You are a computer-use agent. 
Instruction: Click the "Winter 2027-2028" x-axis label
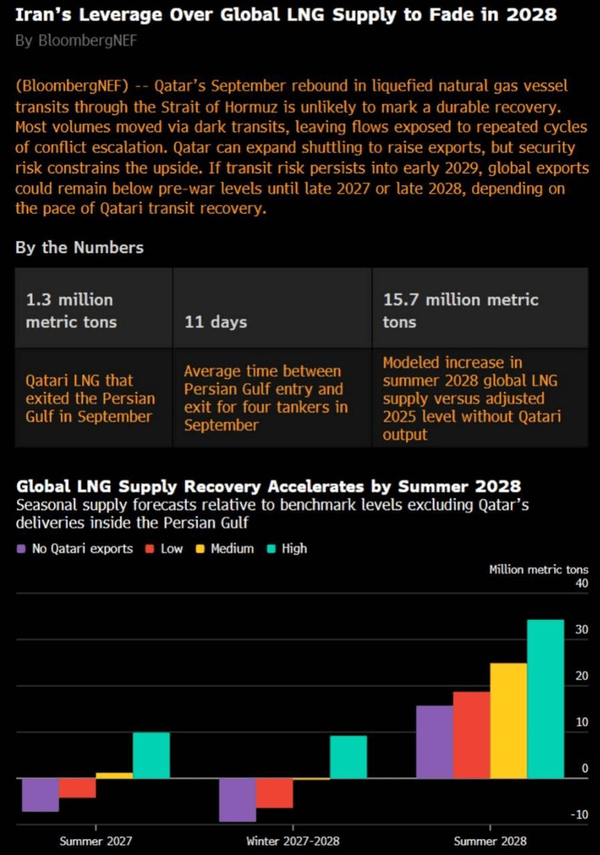point(293,841)
